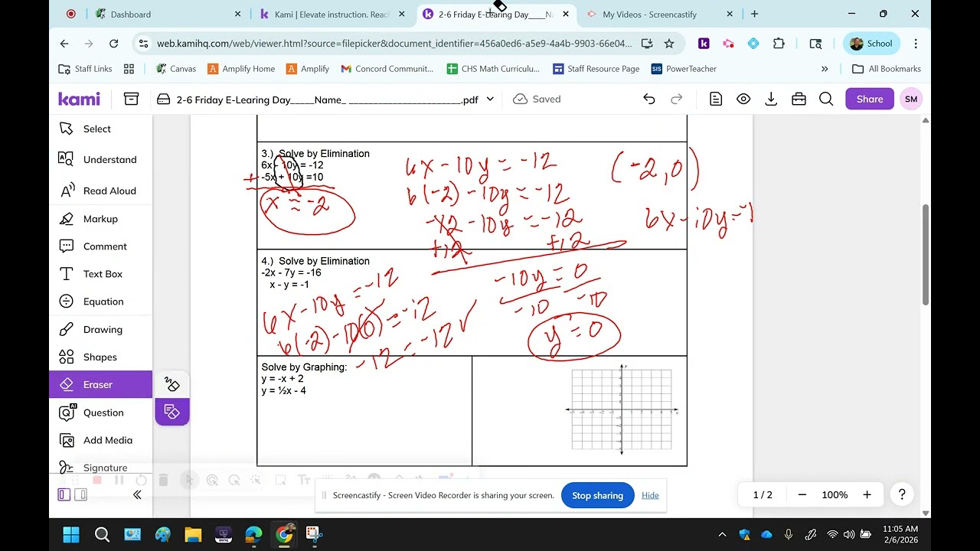Open the Staff Resource Page bookmark

596,69
